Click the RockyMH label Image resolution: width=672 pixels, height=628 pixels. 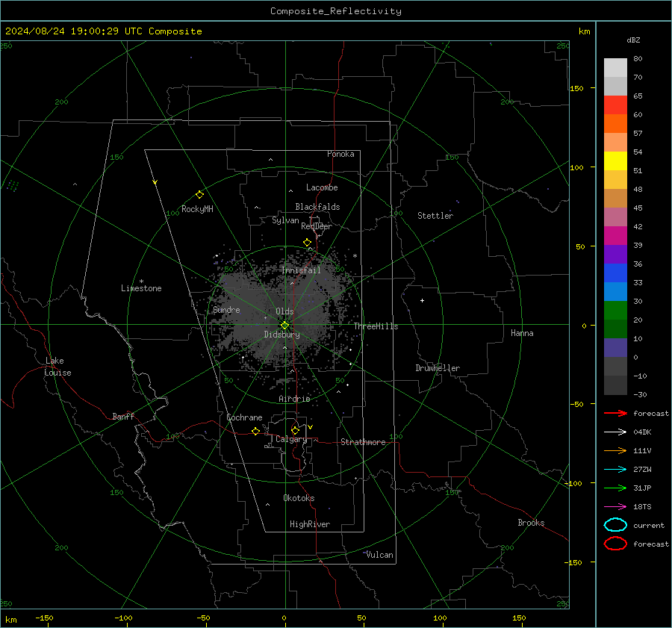click(197, 209)
